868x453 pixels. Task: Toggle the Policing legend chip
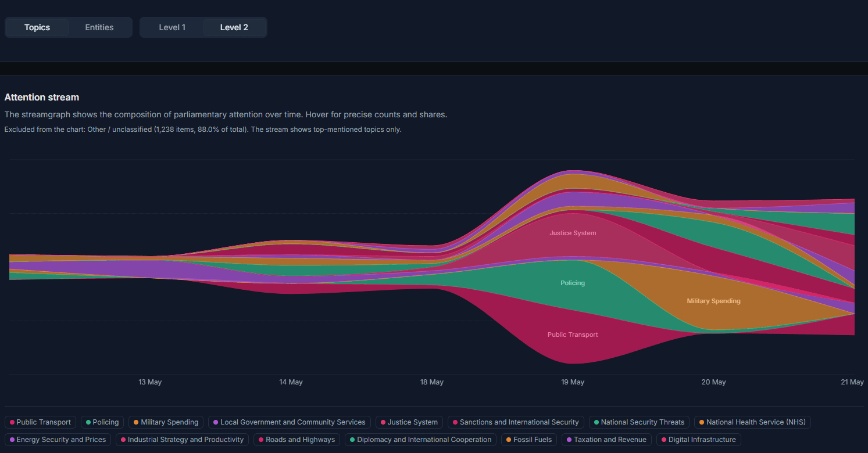click(102, 422)
